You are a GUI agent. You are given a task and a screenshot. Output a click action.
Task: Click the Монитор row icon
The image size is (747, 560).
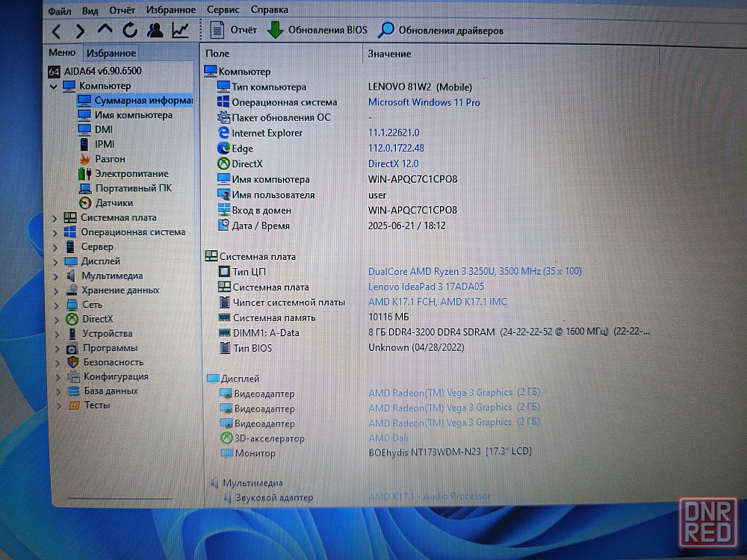tap(227, 453)
